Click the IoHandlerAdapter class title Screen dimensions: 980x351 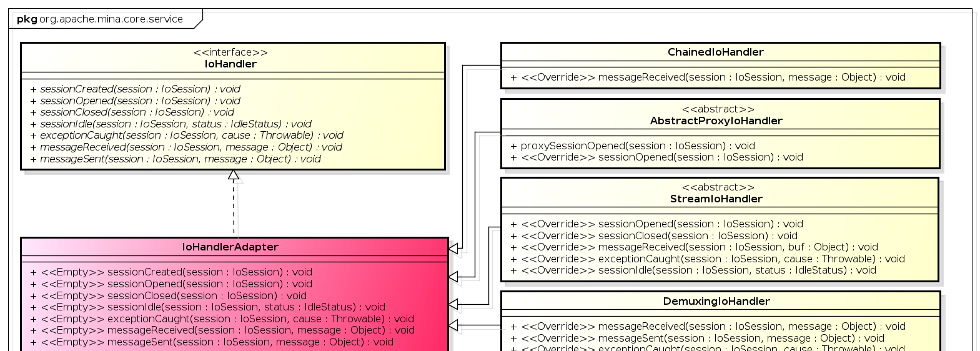coord(230,247)
